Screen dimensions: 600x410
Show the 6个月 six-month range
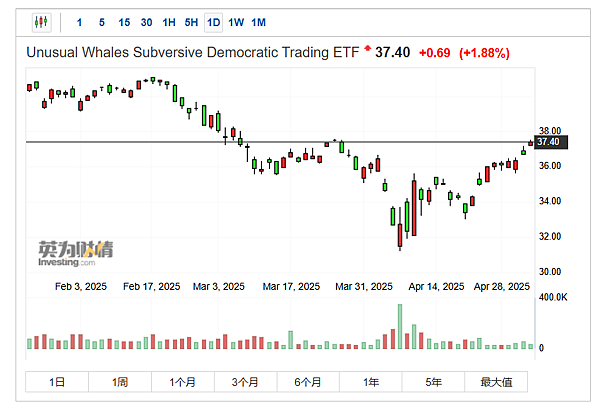click(x=308, y=382)
